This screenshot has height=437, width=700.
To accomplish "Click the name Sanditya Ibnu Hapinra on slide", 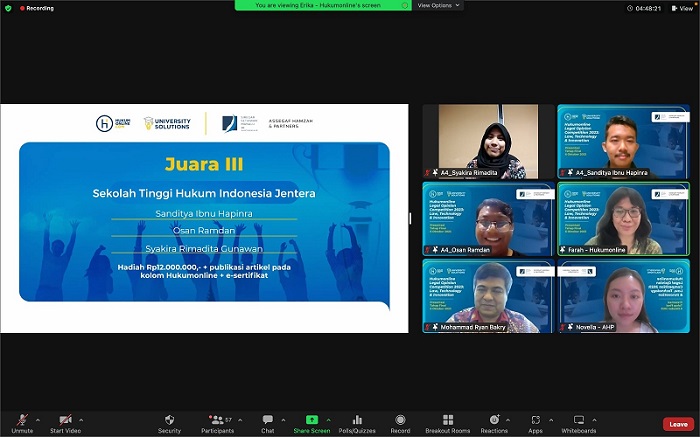I will pyautogui.click(x=204, y=214).
